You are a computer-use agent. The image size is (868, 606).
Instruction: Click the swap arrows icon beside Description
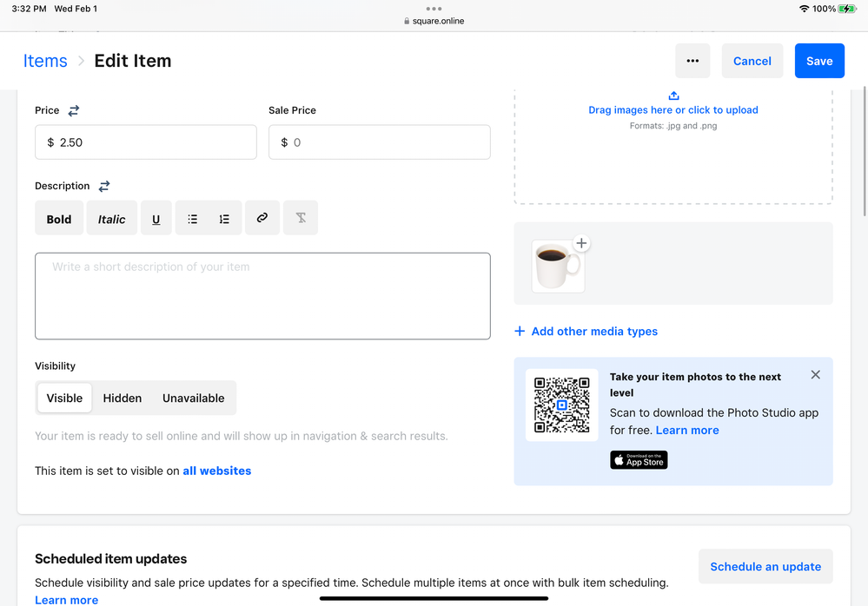click(x=104, y=186)
